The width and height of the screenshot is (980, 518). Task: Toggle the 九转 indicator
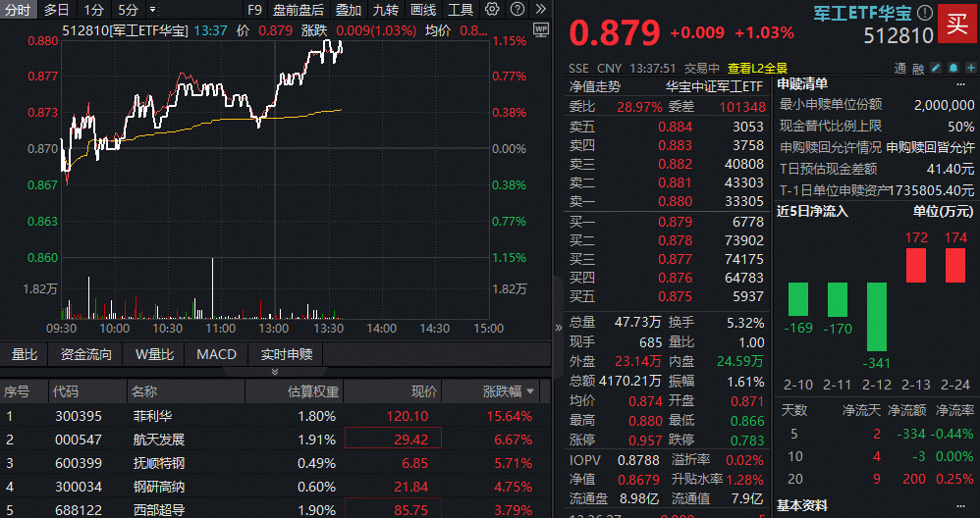click(x=386, y=10)
